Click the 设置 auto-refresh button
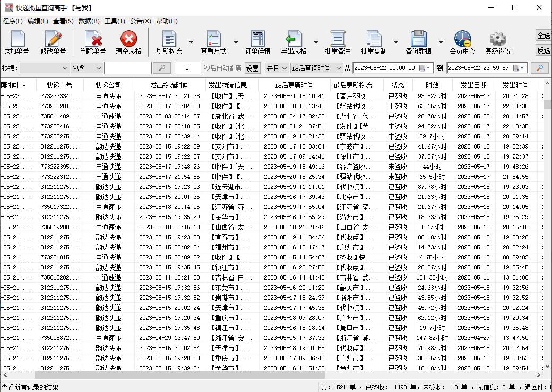Image resolution: width=552 pixels, height=392 pixels. click(x=252, y=68)
